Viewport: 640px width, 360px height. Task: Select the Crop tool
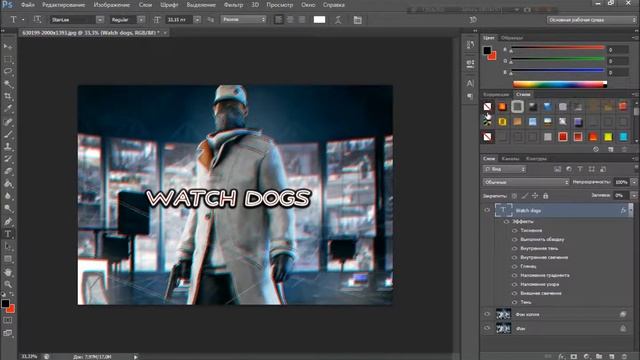[8, 96]
